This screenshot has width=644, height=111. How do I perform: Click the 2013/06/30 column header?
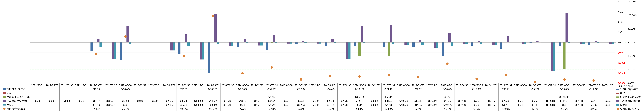(169, 85)
